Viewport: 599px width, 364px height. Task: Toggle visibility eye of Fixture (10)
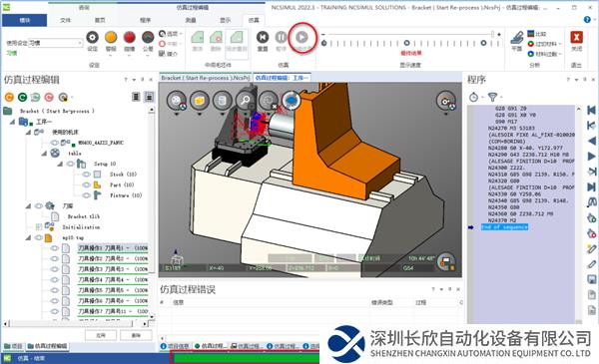[87, 195]
